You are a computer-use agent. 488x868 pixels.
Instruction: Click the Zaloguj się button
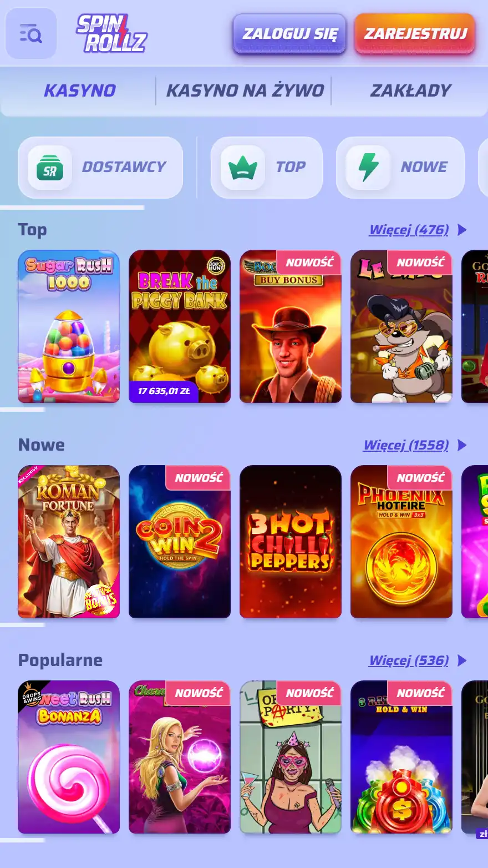(x=289, y=34)
